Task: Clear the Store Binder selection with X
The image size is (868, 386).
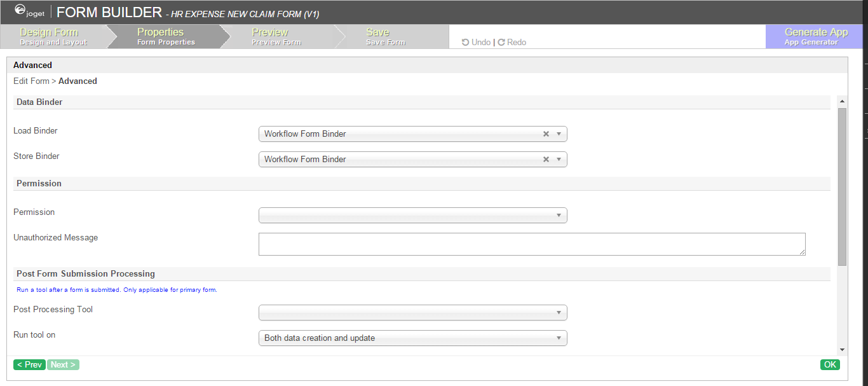Action: pyautogui.click(x=546, y=160)
